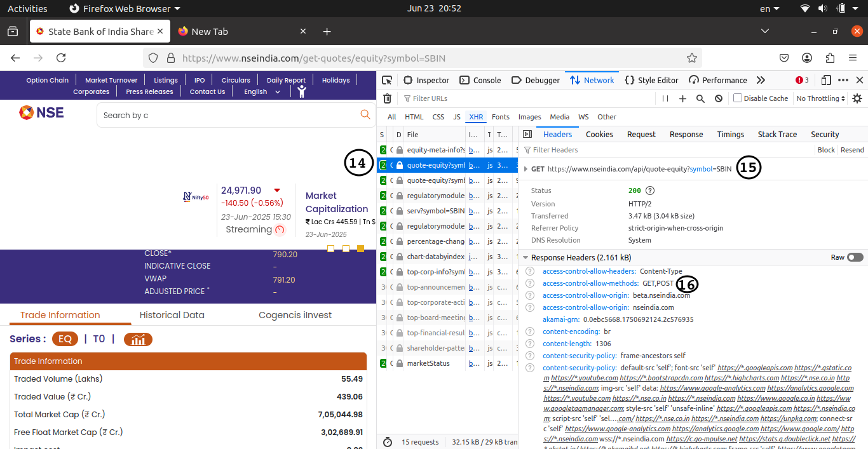The image size is (868, 449).
Task: Open the No Throttling dropdown
Action: coord(821,98)
